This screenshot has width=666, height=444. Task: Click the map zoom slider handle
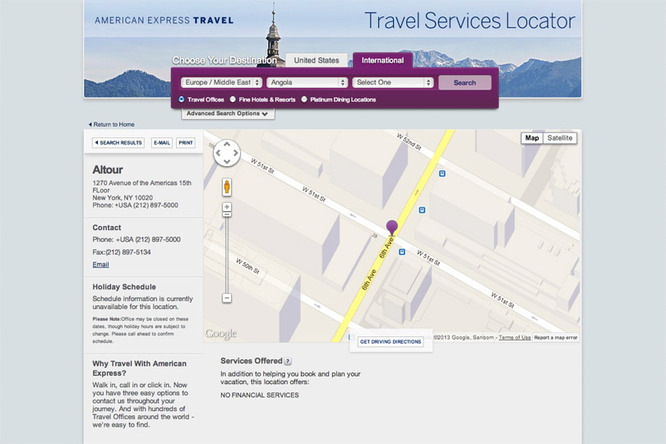[227, 215]
